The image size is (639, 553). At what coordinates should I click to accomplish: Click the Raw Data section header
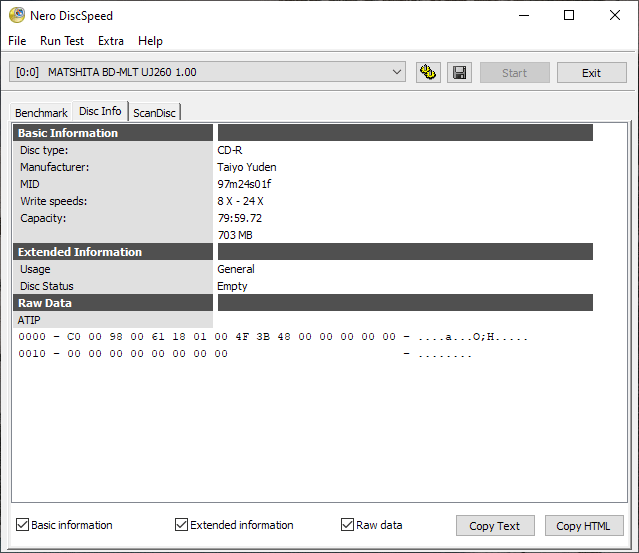click(113, 303)
